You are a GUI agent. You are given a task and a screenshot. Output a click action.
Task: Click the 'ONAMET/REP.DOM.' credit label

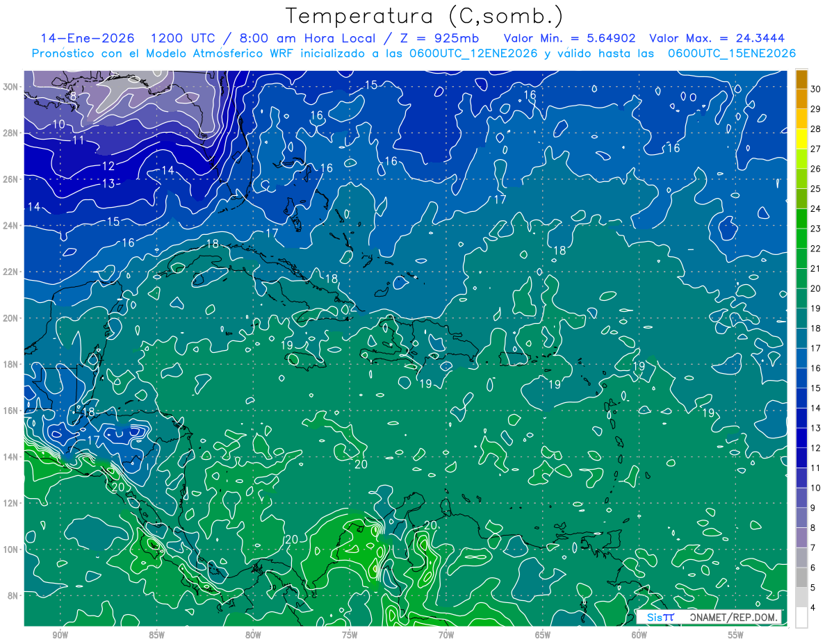[x=734, y=617]
